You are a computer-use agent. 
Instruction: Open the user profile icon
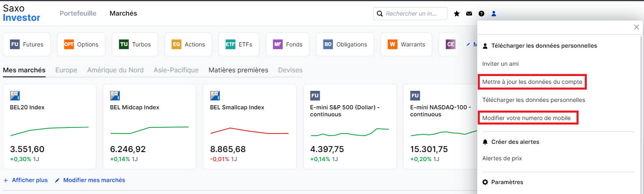[494, 14]
